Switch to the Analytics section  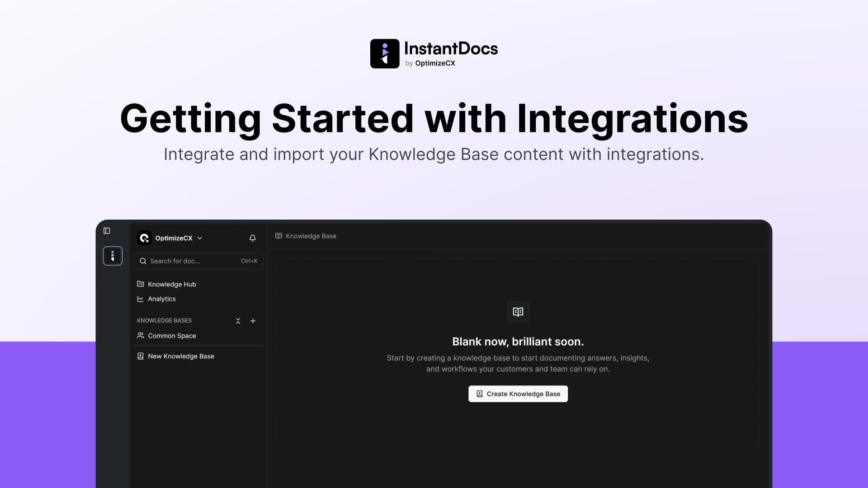161,299
